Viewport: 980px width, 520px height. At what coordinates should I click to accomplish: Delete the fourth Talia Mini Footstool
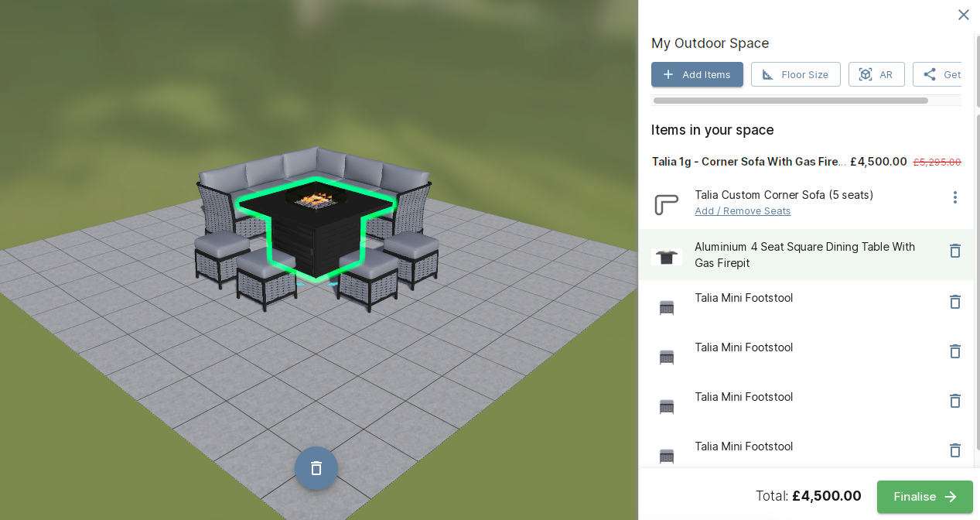[954, 450]
